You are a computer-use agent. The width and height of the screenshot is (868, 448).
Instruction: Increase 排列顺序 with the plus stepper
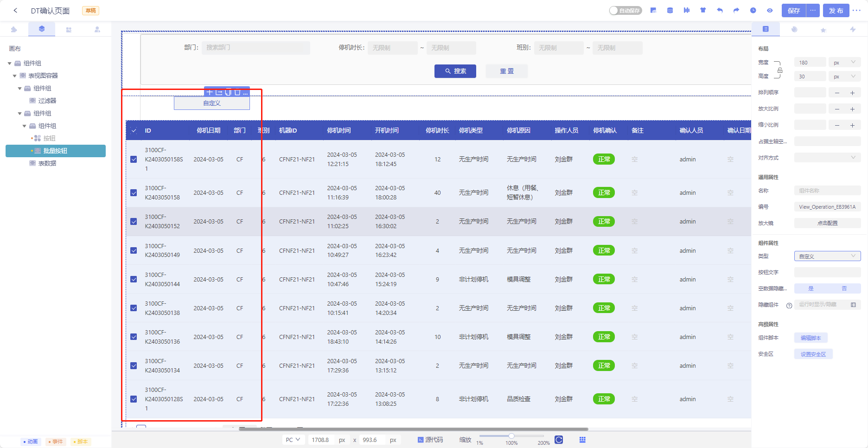pyautogui.click(x=852, y=93)
